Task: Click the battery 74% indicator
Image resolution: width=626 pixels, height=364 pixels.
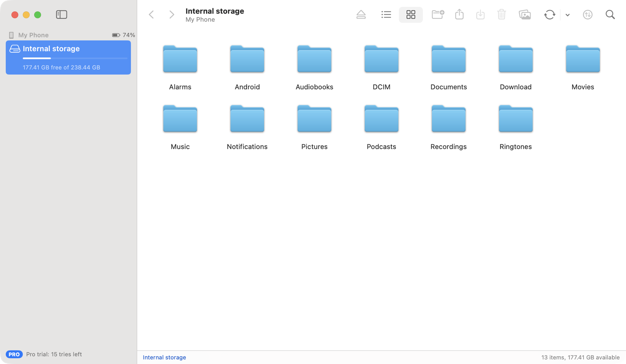Action: click(123, 35)
